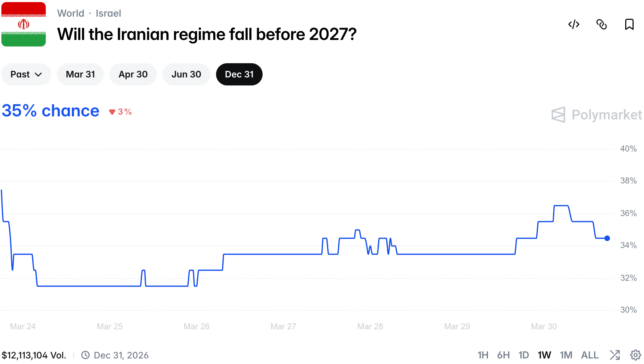The image size is (644, 364).
Task: Click the shuffle arrows icon
Action: tap(614, 355)
